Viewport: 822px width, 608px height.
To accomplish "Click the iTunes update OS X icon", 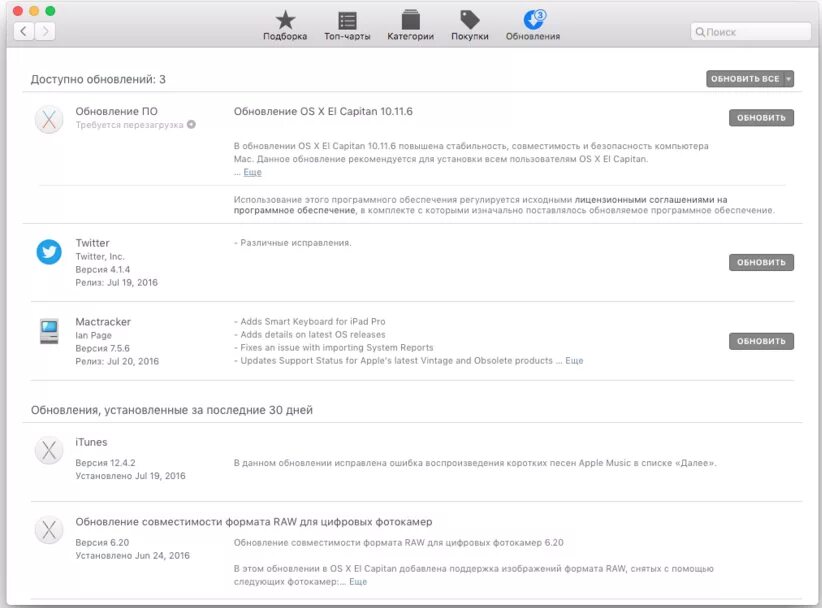I will [49, 450].
